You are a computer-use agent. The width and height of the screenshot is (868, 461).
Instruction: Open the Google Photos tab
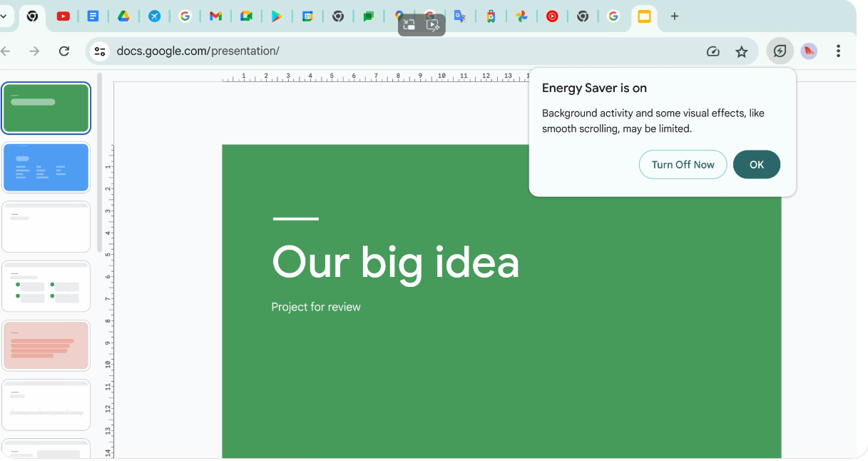pos(521,16)
